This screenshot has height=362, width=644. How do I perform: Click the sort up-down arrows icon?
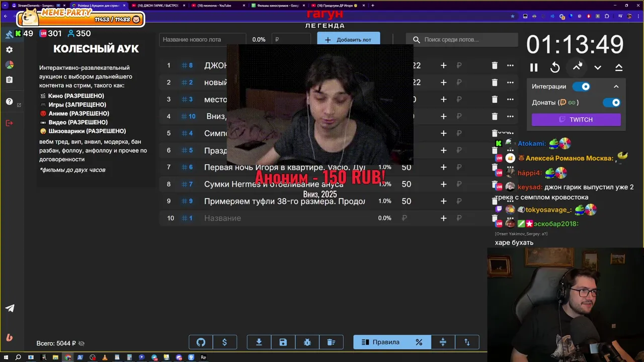coord(467,342)
